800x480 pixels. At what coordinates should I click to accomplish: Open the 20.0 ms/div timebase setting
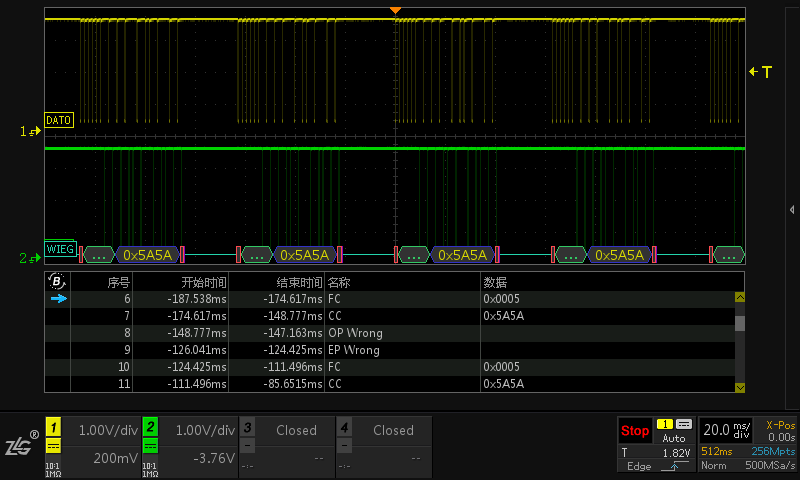click(x=727, y=430)
